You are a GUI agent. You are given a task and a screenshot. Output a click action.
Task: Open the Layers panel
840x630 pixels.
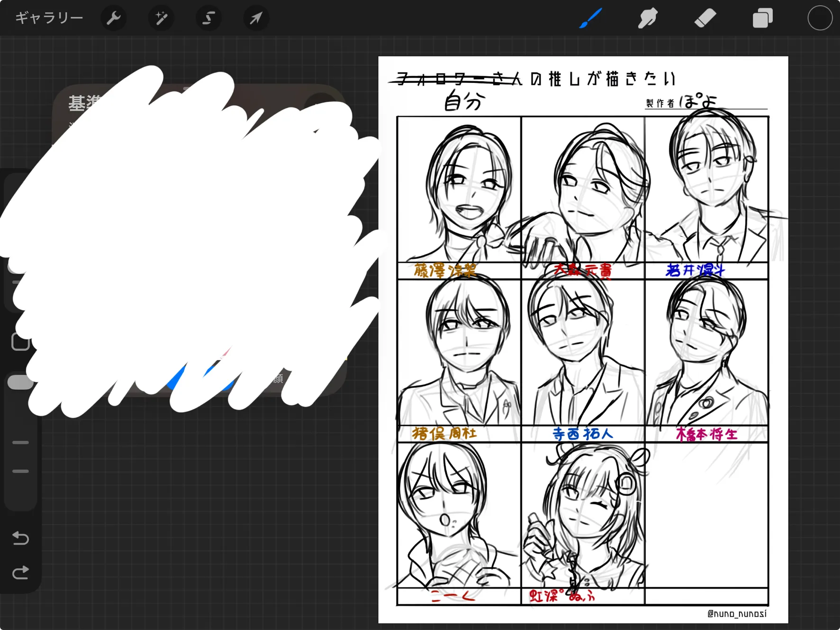(x=762, y=18)
